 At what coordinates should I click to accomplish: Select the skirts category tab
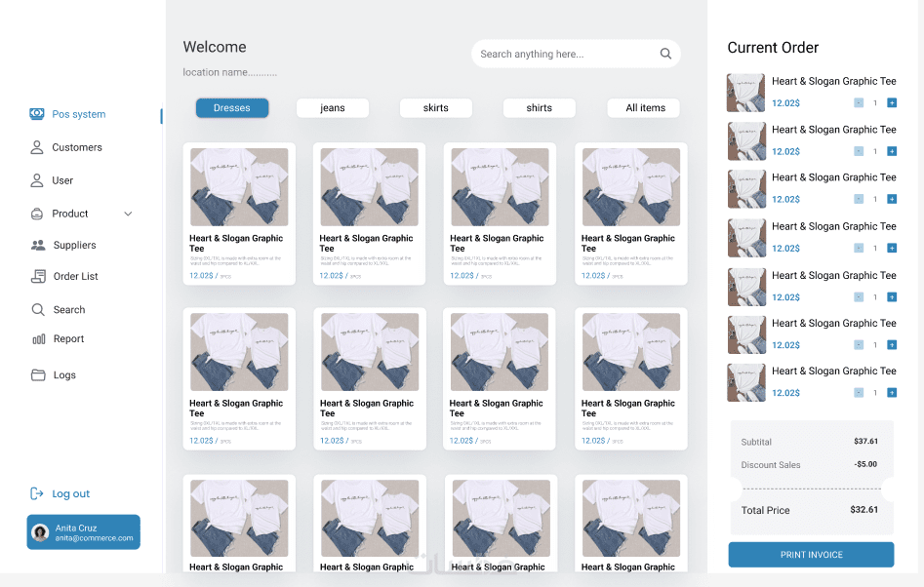pos(435,107)
